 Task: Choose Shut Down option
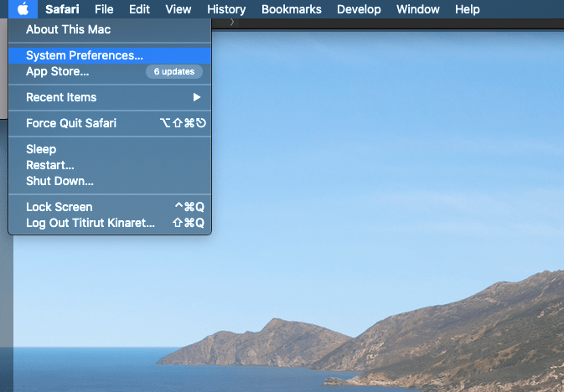coord(60,181)
